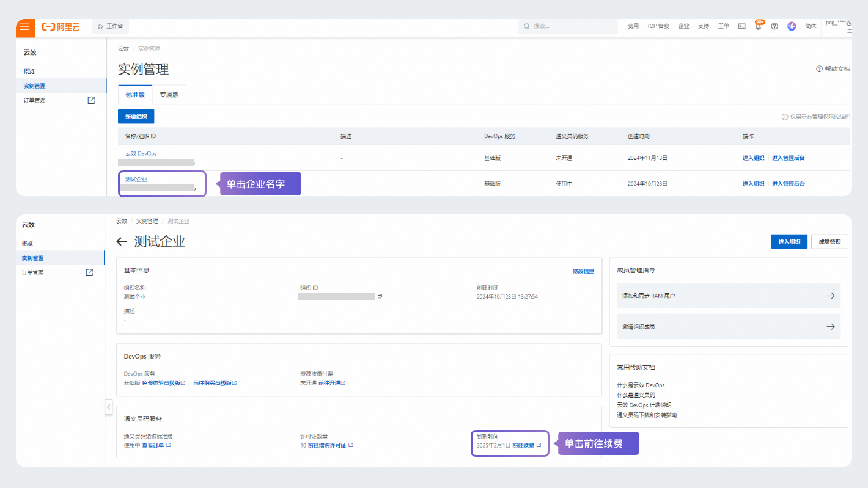This screenshot has height=488, width=868.
Task: Open the 什么是云效 DevOps help article
Action: click(x=641, y=385)
